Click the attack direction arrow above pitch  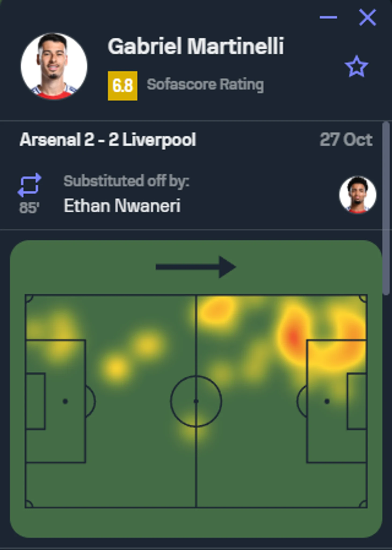point(196,267)
